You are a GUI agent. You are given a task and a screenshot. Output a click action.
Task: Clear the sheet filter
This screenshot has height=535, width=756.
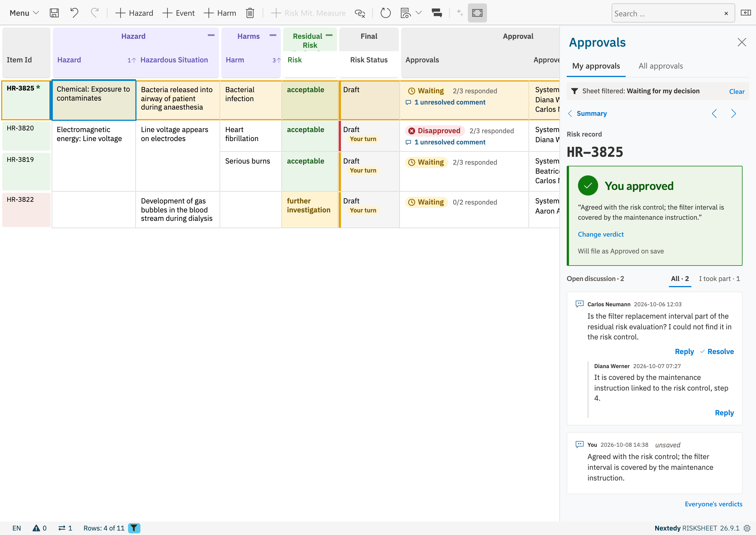[737, 92]
